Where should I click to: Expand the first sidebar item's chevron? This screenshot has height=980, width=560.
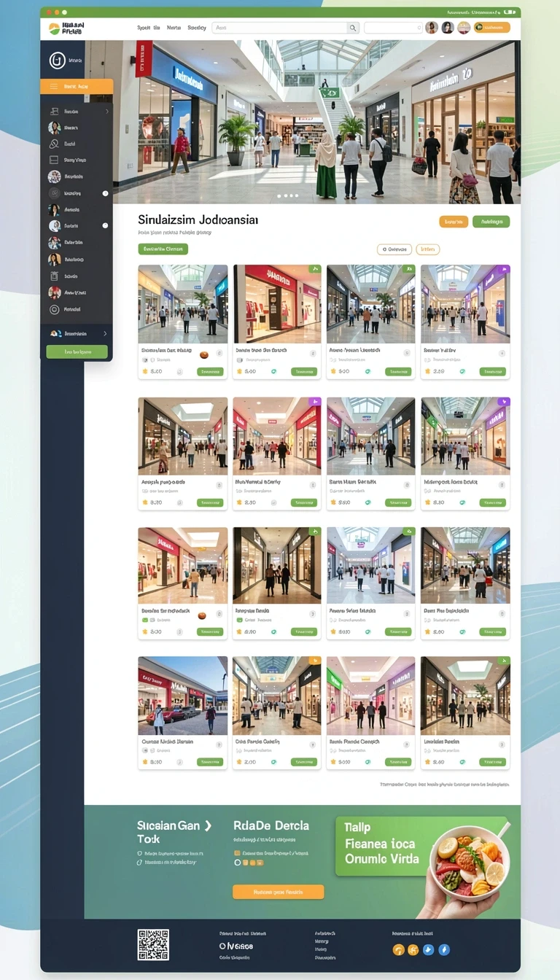pyautogui.click(x=107, y=112)
